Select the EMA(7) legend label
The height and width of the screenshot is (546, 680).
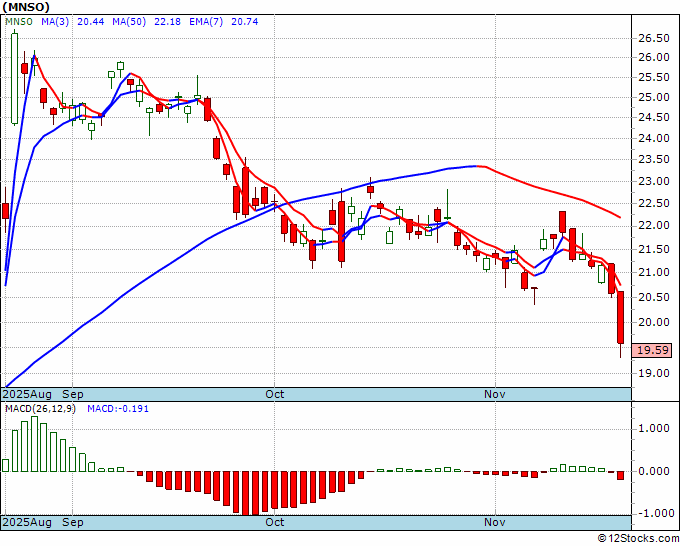(206, 21)
